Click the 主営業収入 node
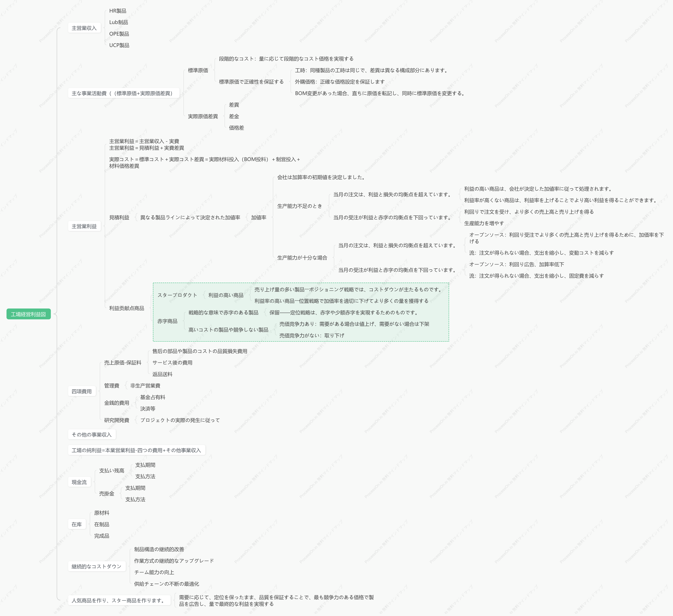This screenshot has height=616, width=673. coord(84,28)
